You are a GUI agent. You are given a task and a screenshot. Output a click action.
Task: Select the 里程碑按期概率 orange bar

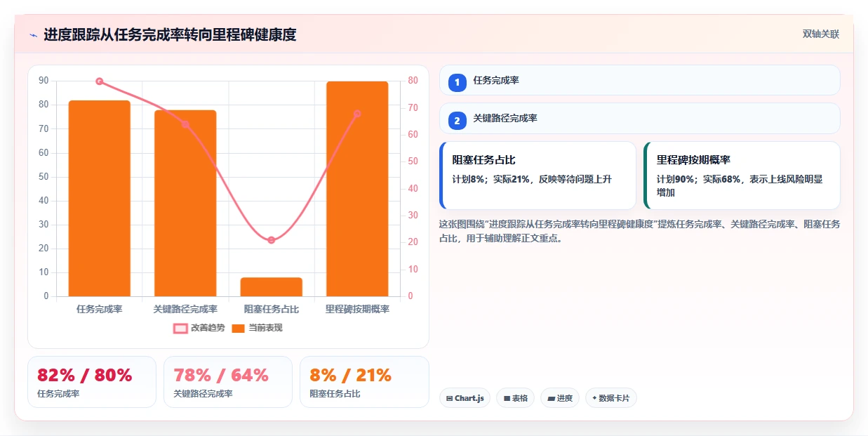pyautogui.click(x=357, y=189)
